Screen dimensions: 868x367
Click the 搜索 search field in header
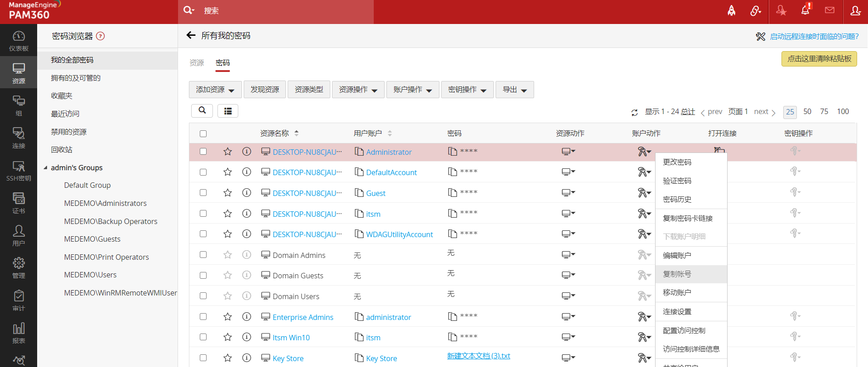tap(276, 11)
